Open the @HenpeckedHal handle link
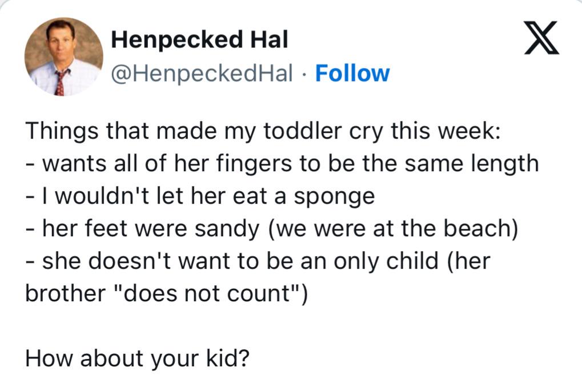The width and height of the screenshot is (582, 392). coord(202,73)
